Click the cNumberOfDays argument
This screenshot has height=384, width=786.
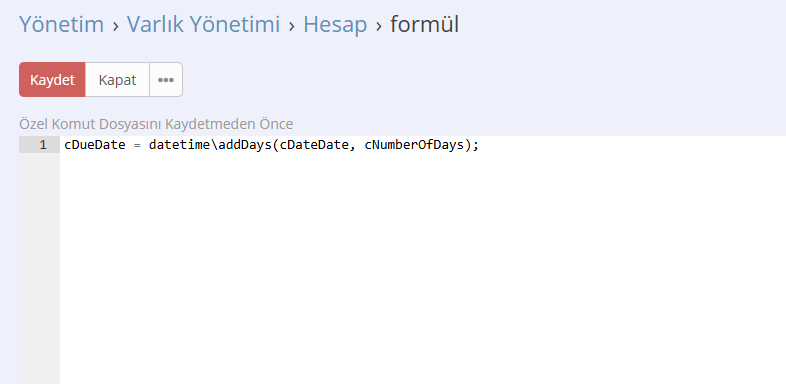point(414,145)
